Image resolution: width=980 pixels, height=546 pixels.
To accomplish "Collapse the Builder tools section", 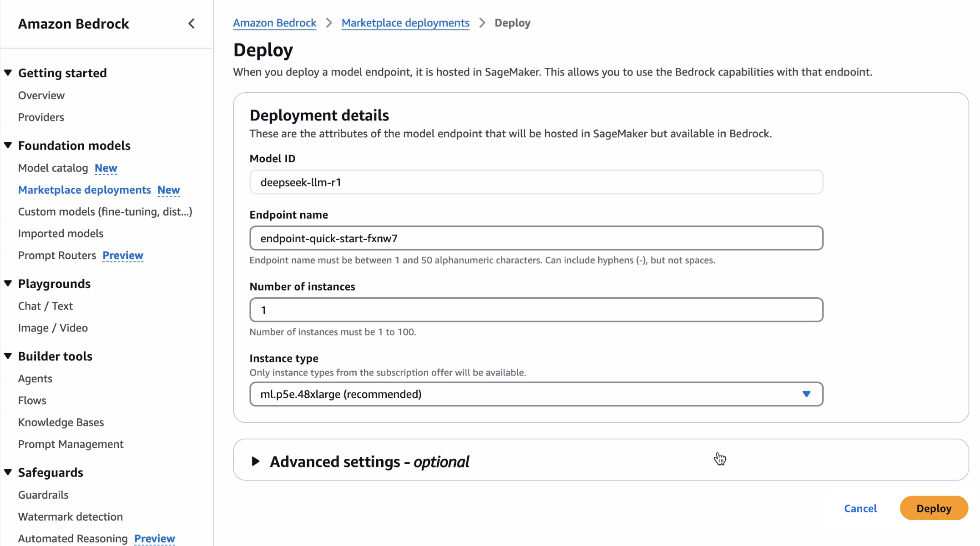I will coord(8,356).
